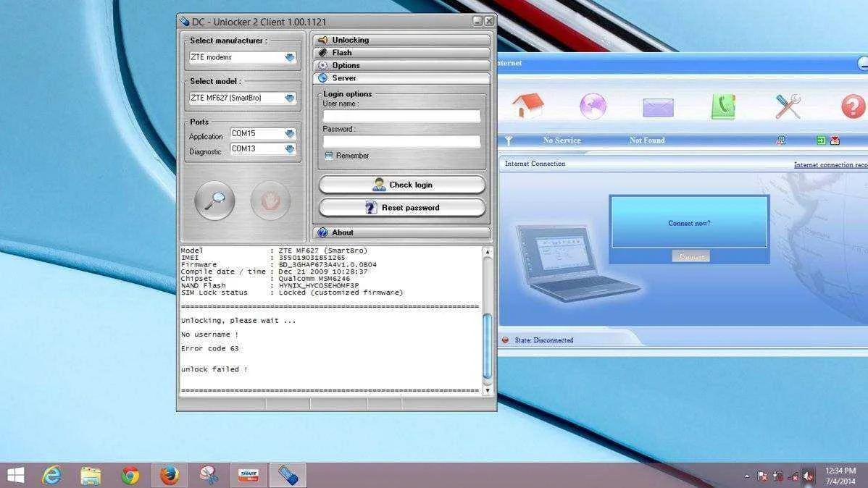Viewport: 868px width, 488px height.
Task: Click the red stop hand button
Action: [x=270, y=201]
